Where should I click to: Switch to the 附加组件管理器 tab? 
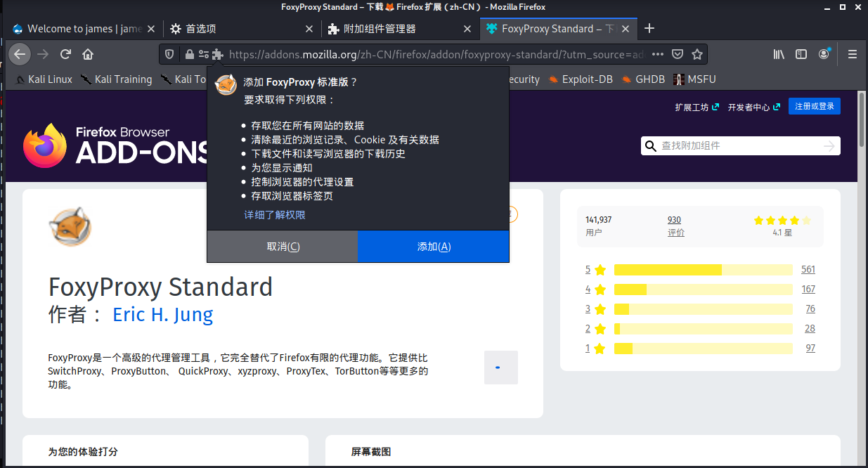[401, 29]
